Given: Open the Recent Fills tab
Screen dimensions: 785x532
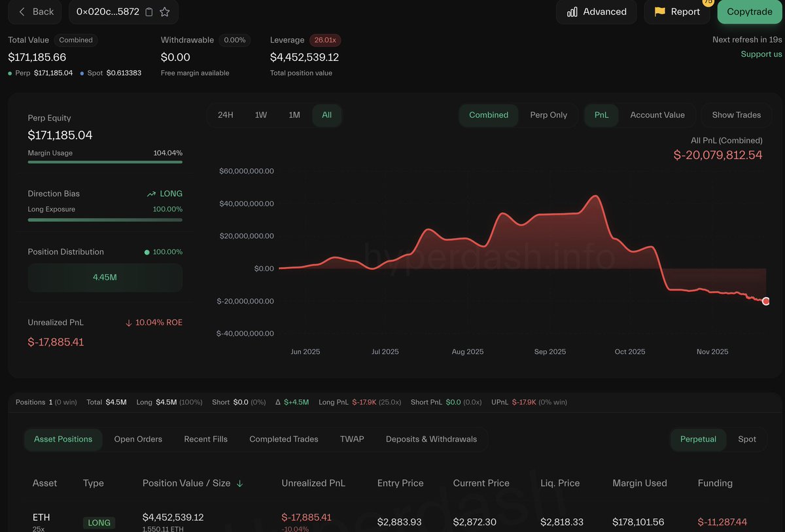Looking at the screenshot, I should [x=206, y=439].
